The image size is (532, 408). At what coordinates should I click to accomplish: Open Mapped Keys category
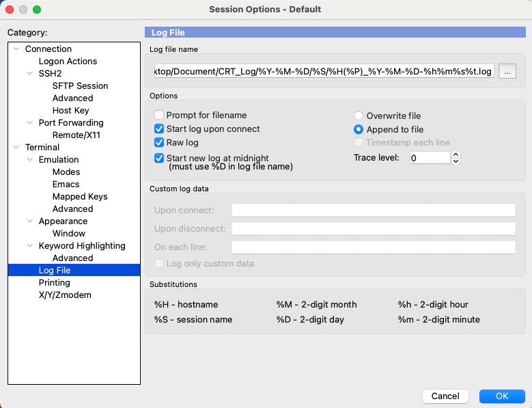(80, 197)
